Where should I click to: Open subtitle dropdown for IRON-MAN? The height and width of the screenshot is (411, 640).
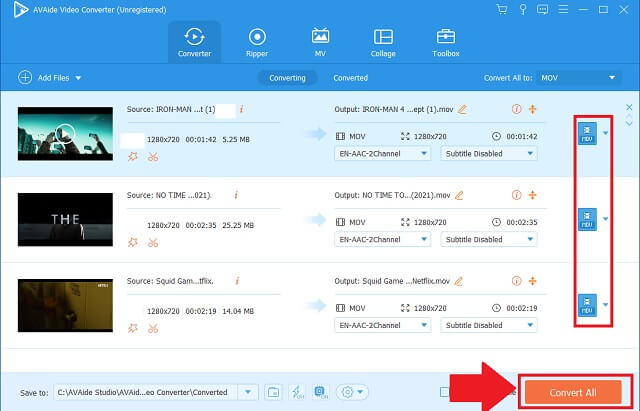click(x=489, y=153)
